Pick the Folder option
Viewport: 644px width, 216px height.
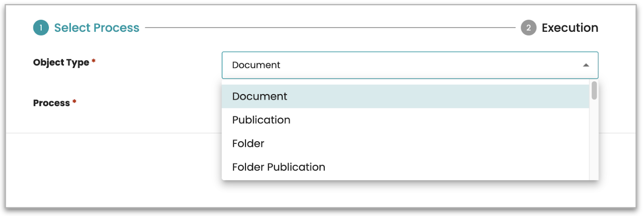coord(248,143)
